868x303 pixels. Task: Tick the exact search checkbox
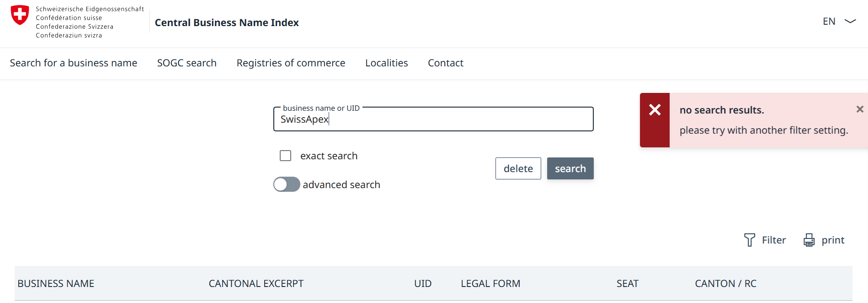click(x=286, y=156)
